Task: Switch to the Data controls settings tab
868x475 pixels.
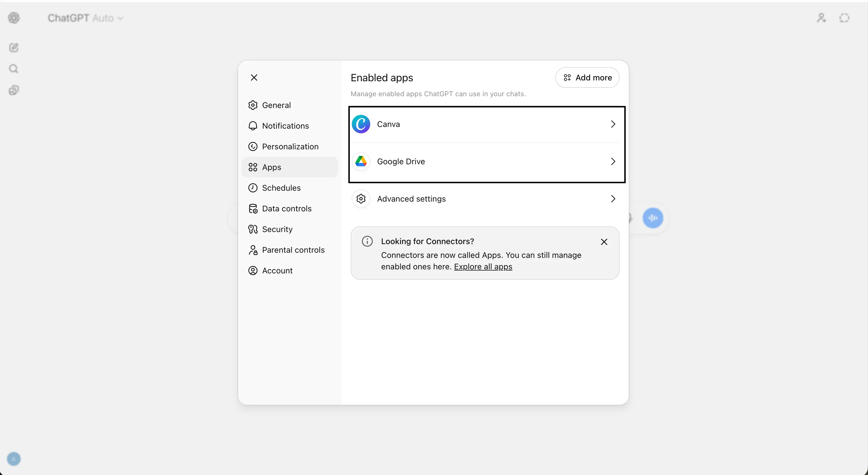Action: (x=287, y=209)
